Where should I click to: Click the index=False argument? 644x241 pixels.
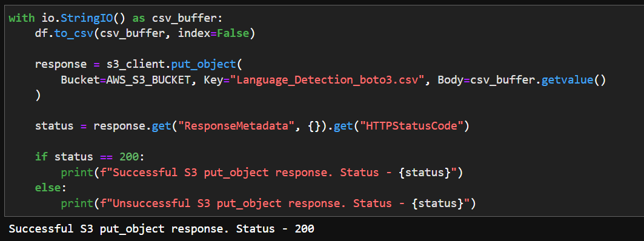(x=214, y=34)
